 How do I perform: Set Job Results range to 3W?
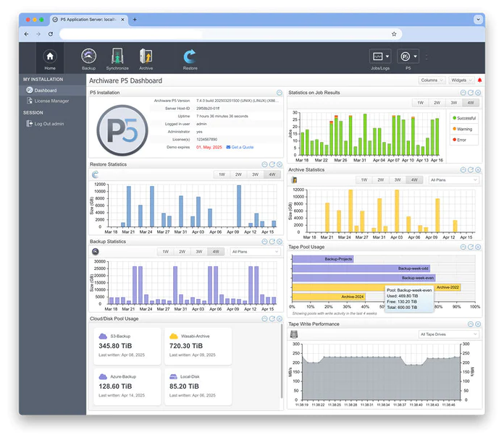point(453,103)
